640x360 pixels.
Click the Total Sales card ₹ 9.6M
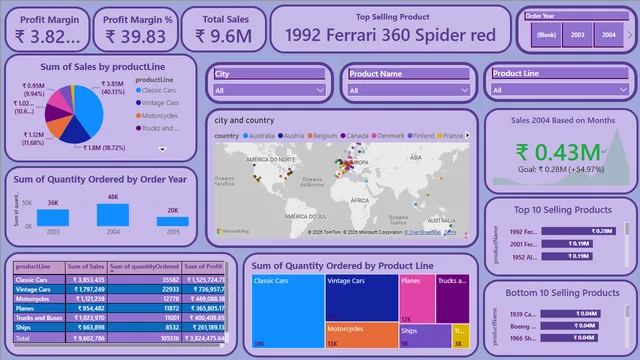(224, 37)
